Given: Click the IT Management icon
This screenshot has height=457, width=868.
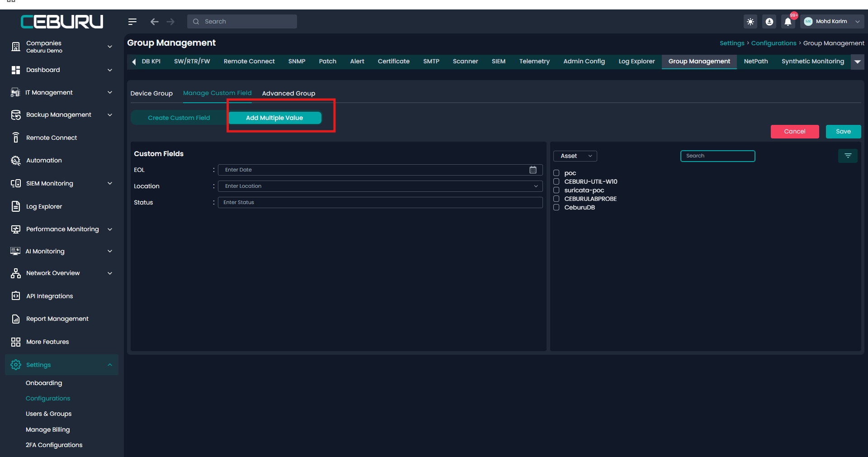Looking at the screenshot, I should (16, 93).
